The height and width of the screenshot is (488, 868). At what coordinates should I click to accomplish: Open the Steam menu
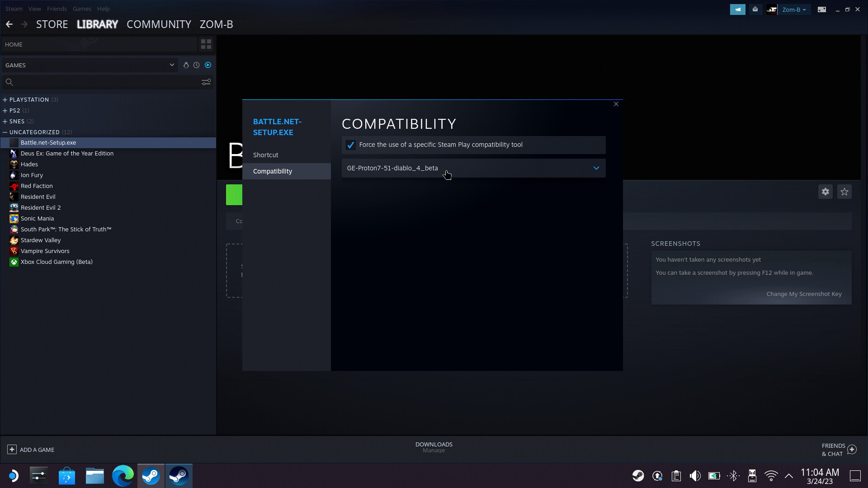[x=14, y=9]
